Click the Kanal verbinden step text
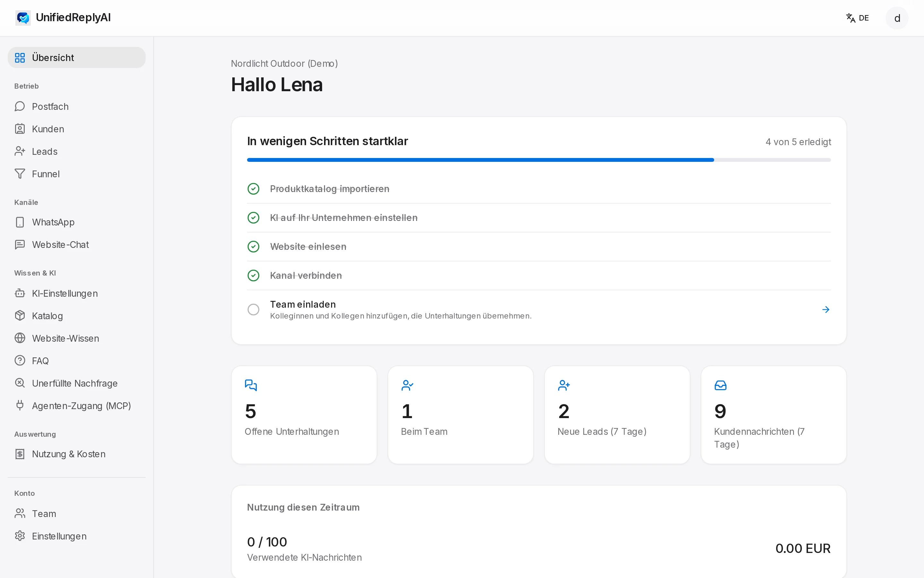924x578 pixels. coord(306,276)
